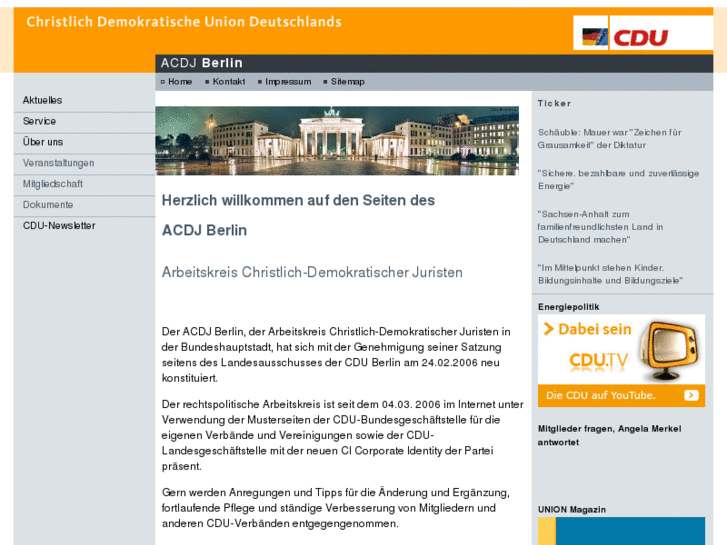
Task: Click the orange TV set image
Action: click(670, 351)
